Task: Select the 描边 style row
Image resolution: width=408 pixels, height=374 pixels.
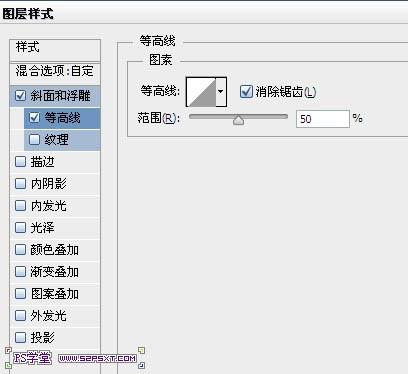Action: (x=55, y=162)
